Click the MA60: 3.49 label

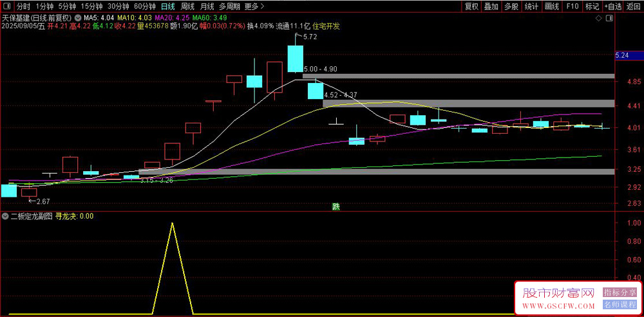pyautogui.click(x=209, y=18)
